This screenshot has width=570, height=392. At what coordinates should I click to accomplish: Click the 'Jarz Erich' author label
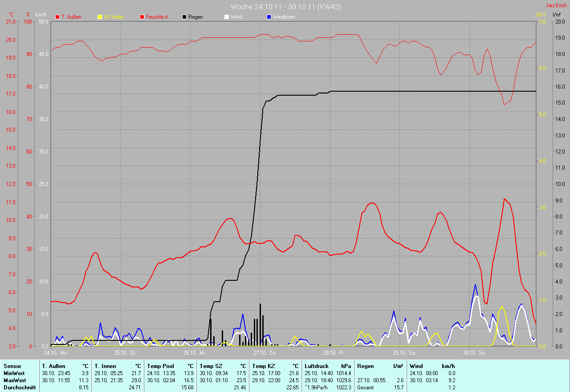(556, 5)
